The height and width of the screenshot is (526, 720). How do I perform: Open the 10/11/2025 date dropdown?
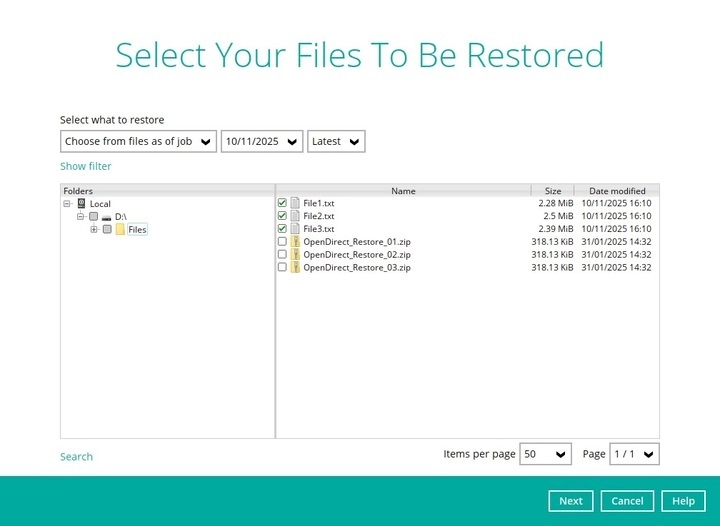tap(262, 141)
